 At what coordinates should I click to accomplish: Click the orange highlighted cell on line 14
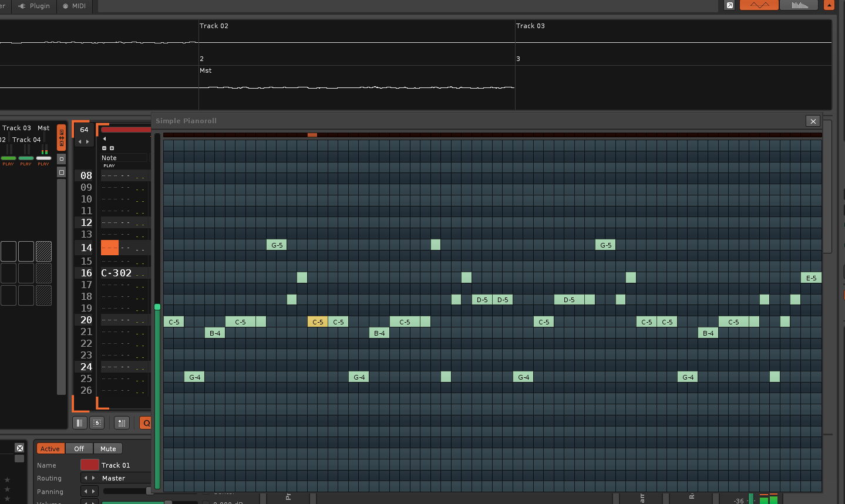(x=110, y=247)
